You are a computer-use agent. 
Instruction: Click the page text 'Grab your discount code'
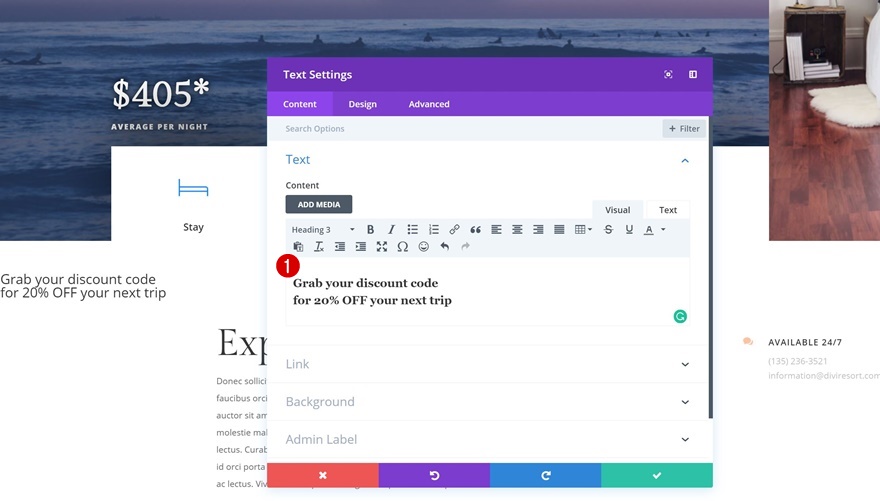point(78,279)
